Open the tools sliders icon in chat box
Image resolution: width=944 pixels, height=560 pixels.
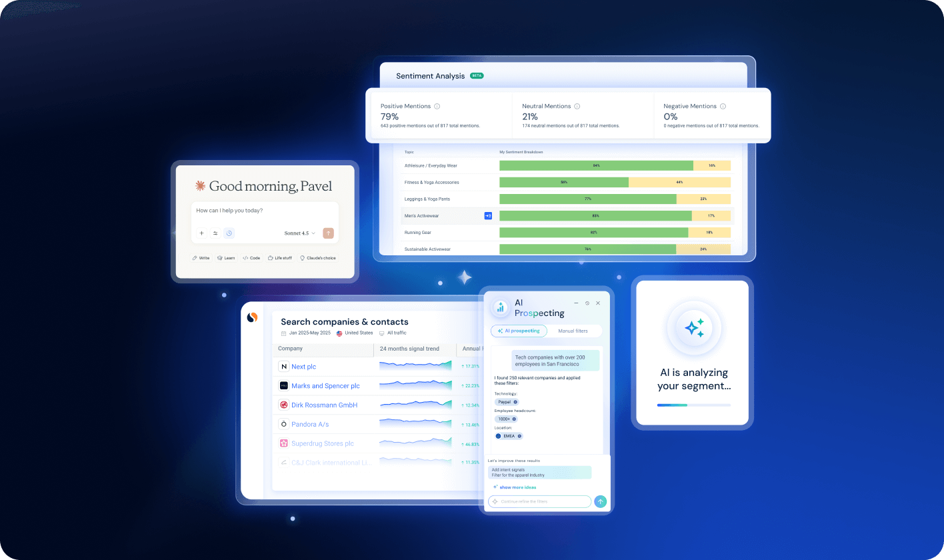coord(215,233)
